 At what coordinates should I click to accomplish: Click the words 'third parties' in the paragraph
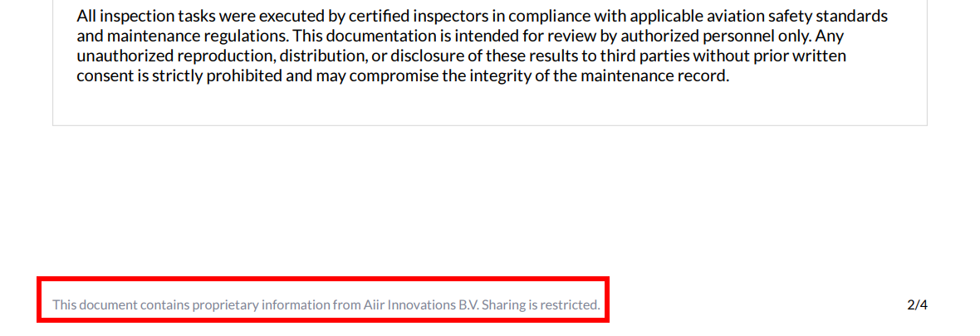[636, 56]
